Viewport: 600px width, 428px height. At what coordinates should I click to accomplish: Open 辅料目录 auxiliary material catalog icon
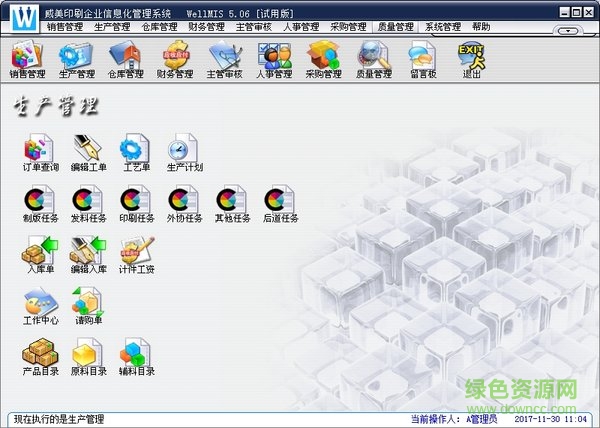(137, 357)
